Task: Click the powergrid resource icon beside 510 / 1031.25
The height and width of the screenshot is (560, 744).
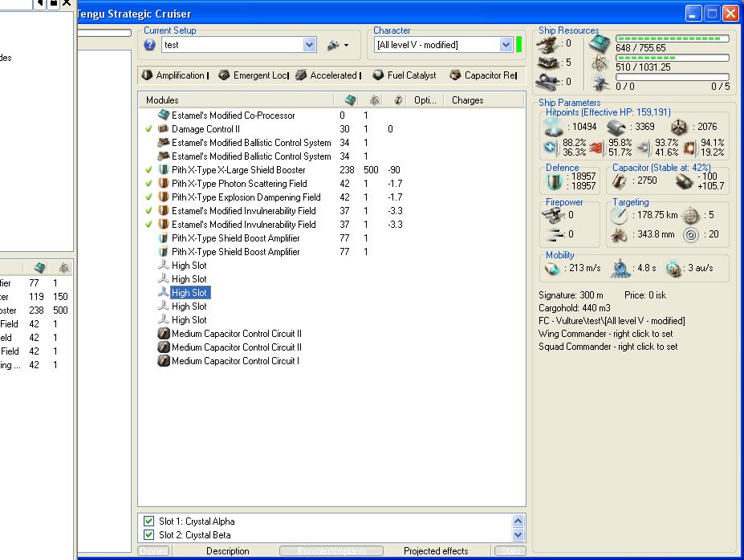Action: (600, 63)
